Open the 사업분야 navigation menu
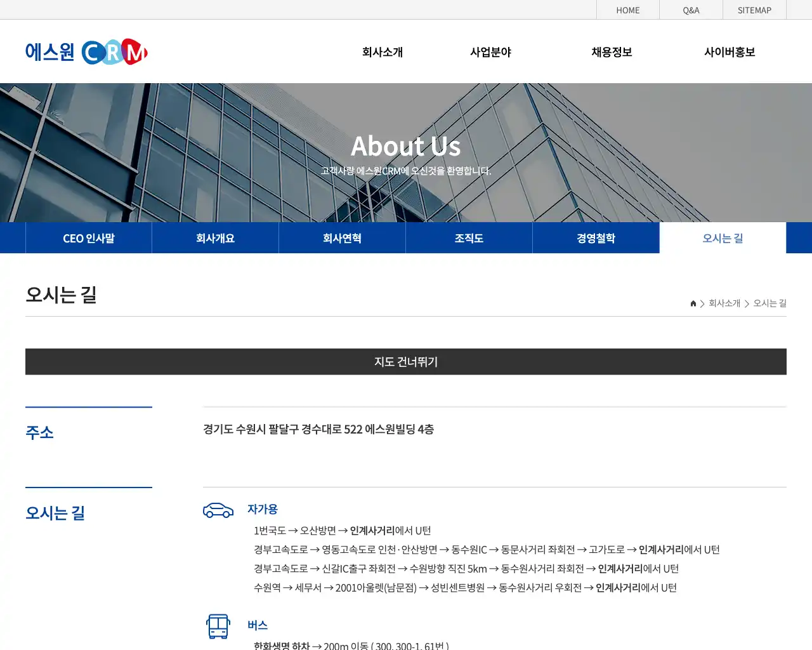 [x=490, y=52]
